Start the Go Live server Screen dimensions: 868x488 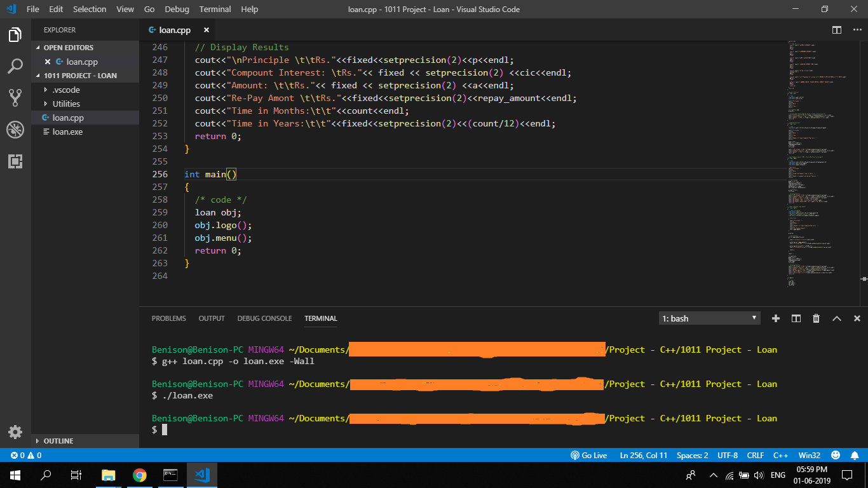588,455
